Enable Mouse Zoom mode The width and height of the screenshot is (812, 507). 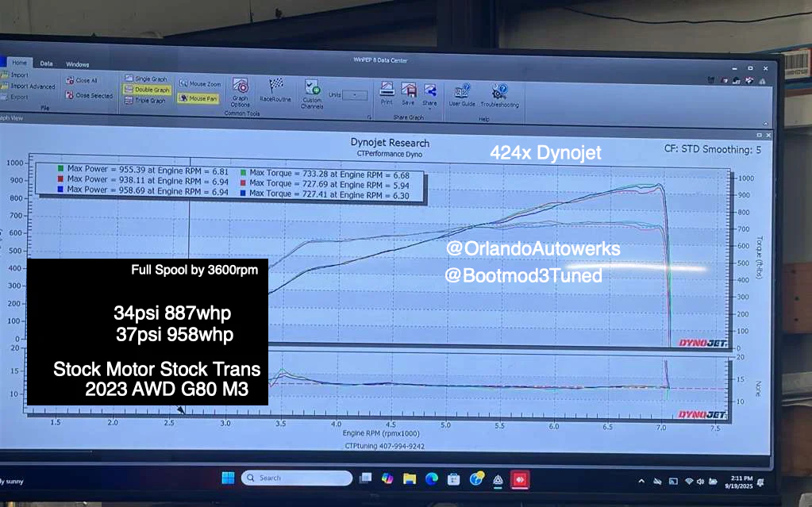point(200,83)
